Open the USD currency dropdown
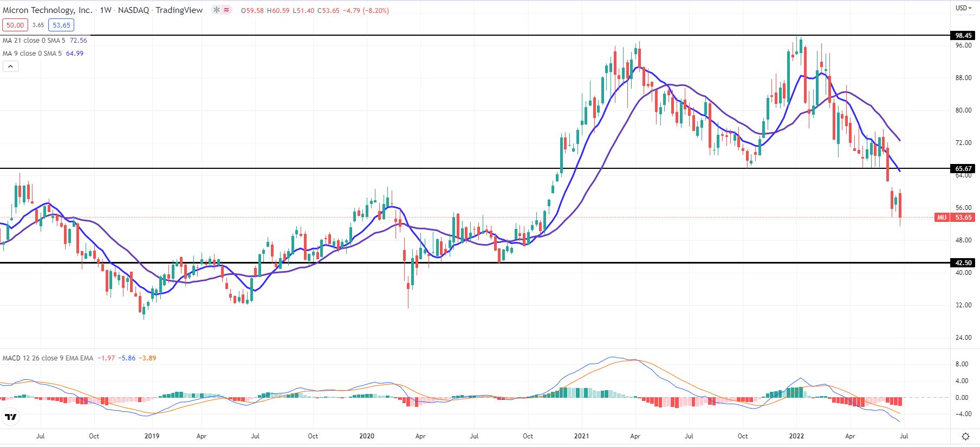The width and height of the screenshot is (980, 447). [963, 8]
